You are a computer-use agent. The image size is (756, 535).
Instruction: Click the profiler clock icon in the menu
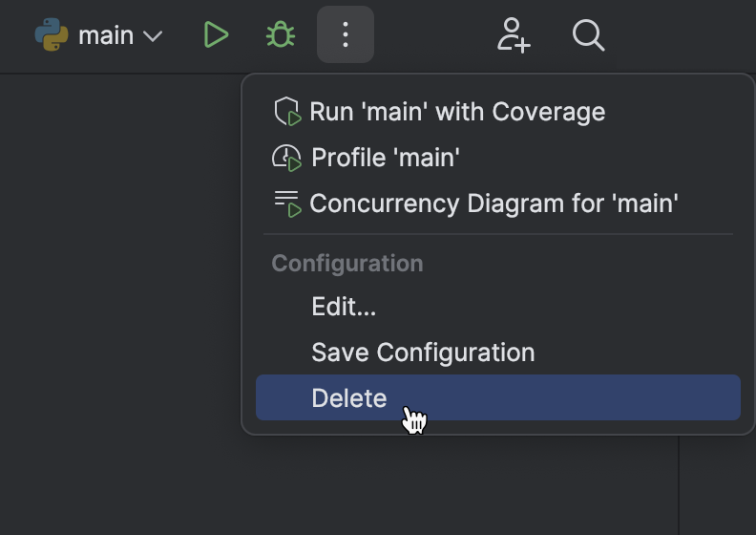pyautogui.click(x=286, y=158)
